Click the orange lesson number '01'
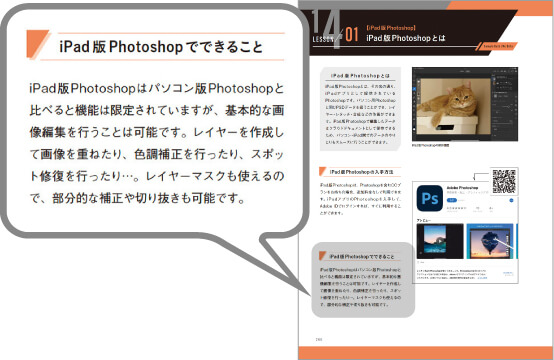This screenshot has height=360, width=554. pyautogui.click(x=352, y=35)
